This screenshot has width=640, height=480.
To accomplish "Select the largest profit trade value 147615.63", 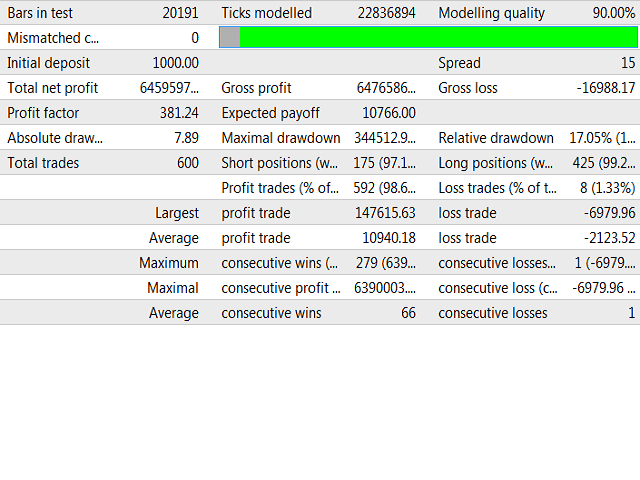I will (x=385, y=213).
